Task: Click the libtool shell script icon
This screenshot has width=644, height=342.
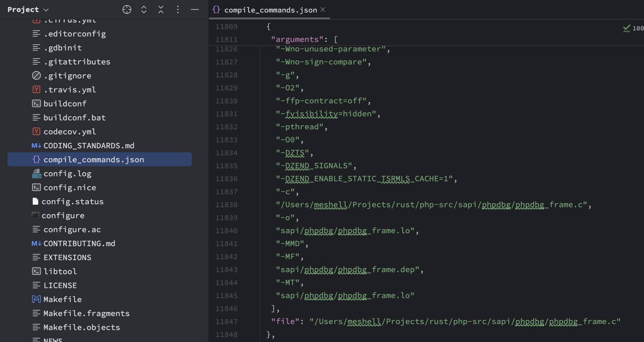Action: click(36, 271)
